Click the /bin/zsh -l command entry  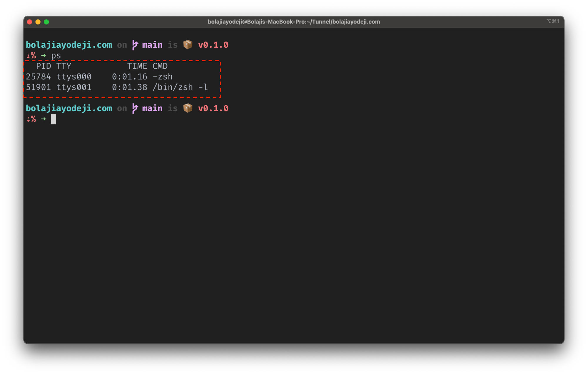click(x=180, y=87)
